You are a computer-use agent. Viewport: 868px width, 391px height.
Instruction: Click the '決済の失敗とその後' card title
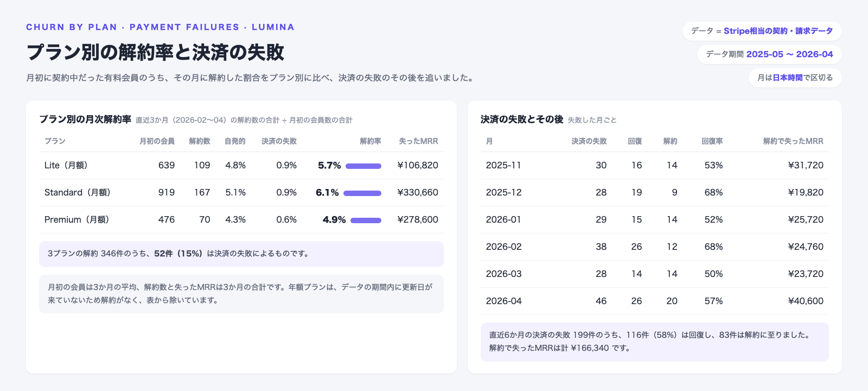522,119
